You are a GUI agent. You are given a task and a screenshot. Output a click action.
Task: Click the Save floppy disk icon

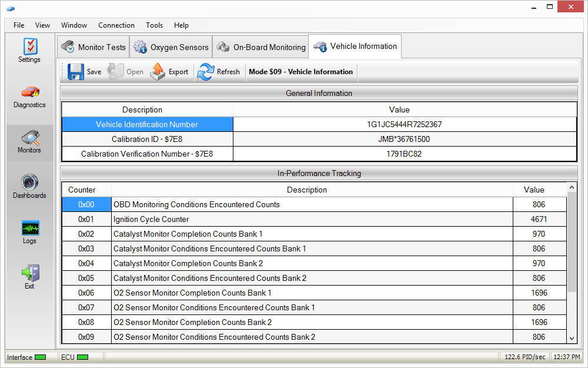pyautogui.click(x=76, y=72)
